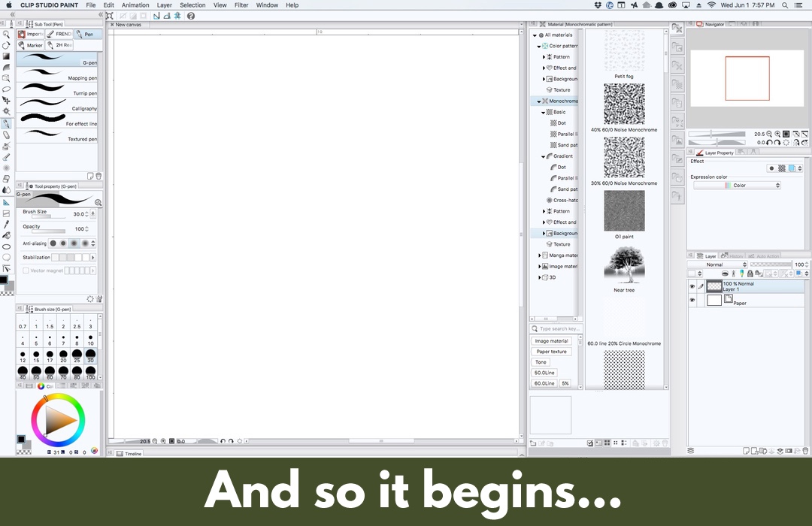This screenshot has height=526, width=812.
Task: Toggle tone effect in Layer Property
Action: pyautogui.click(x=781, y=168)
